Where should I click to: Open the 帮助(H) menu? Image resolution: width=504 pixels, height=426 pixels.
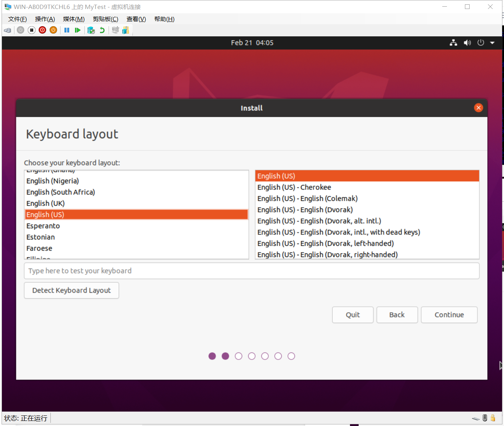(x=164, y=19)
